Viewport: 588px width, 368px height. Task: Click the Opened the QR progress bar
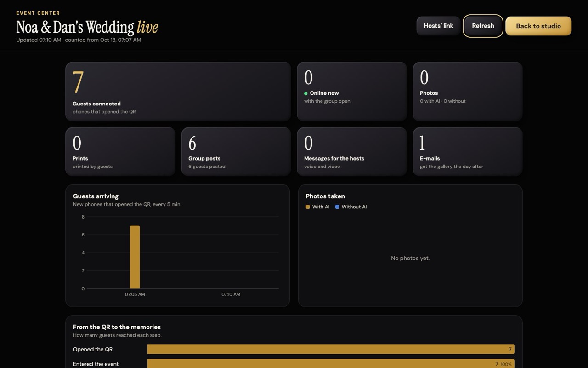[331, 349]
